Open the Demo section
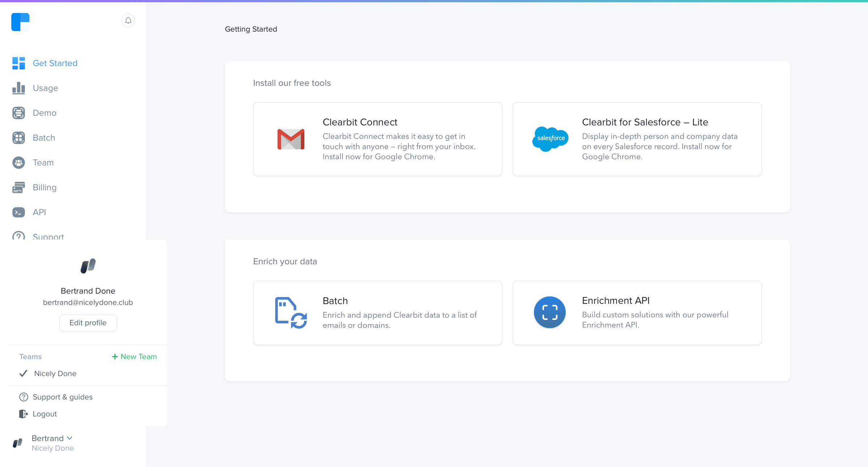 (x=44, y=113)
